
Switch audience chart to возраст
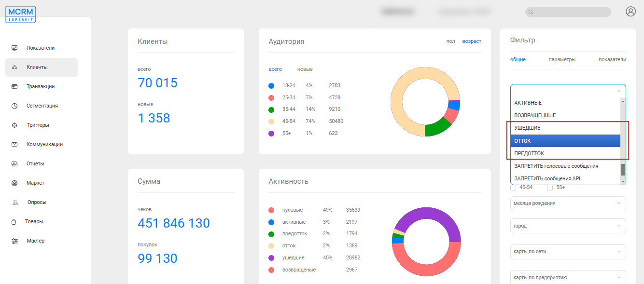[472, 41]
